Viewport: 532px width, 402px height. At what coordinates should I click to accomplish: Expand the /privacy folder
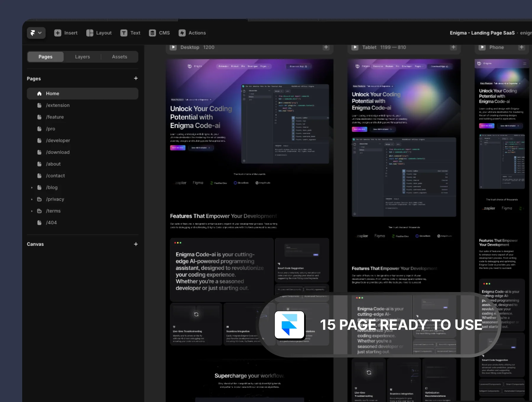tap(32, 199)
